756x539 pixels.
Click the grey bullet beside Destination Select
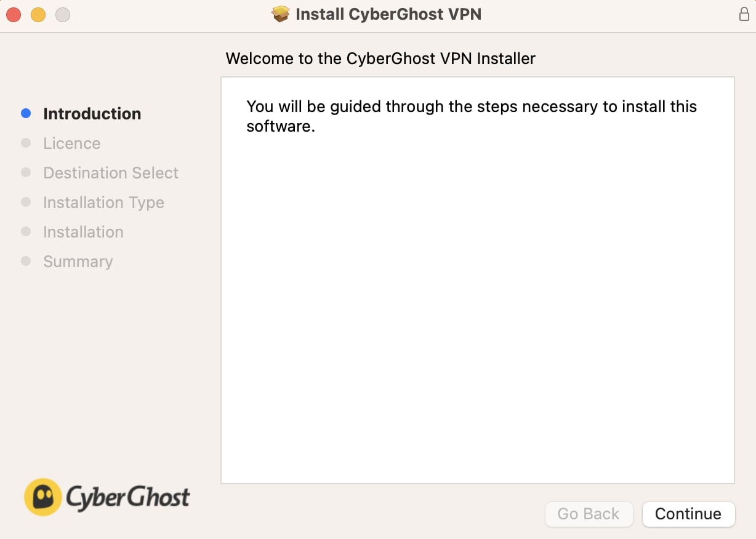(x=26, y=172)
